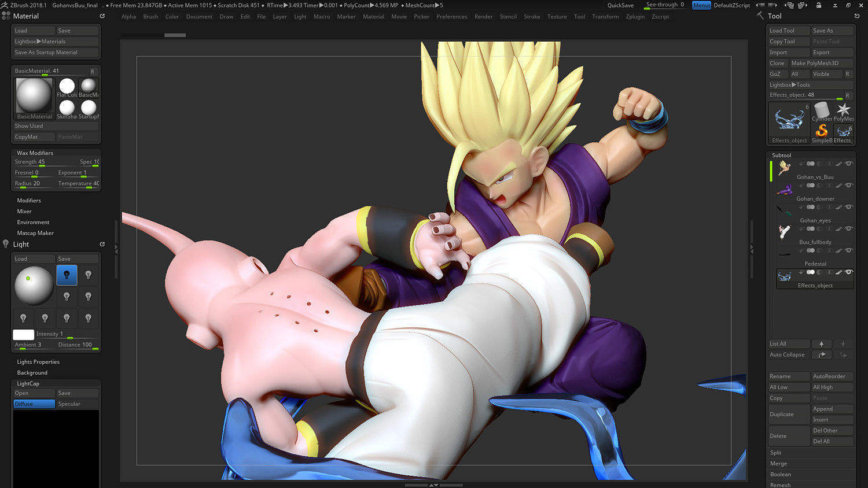
Task: Expand the Boolean subtool section
Action: coord(781,474)
